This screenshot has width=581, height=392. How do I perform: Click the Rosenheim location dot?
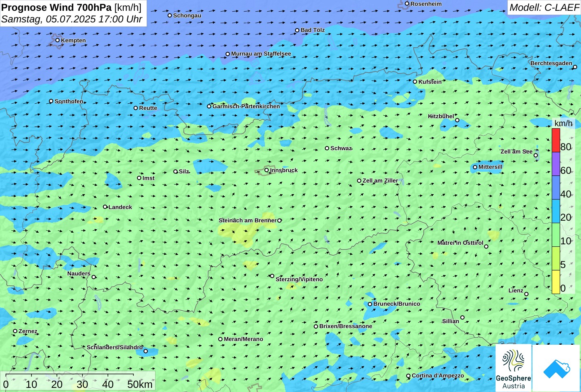[x=407, y=4]
